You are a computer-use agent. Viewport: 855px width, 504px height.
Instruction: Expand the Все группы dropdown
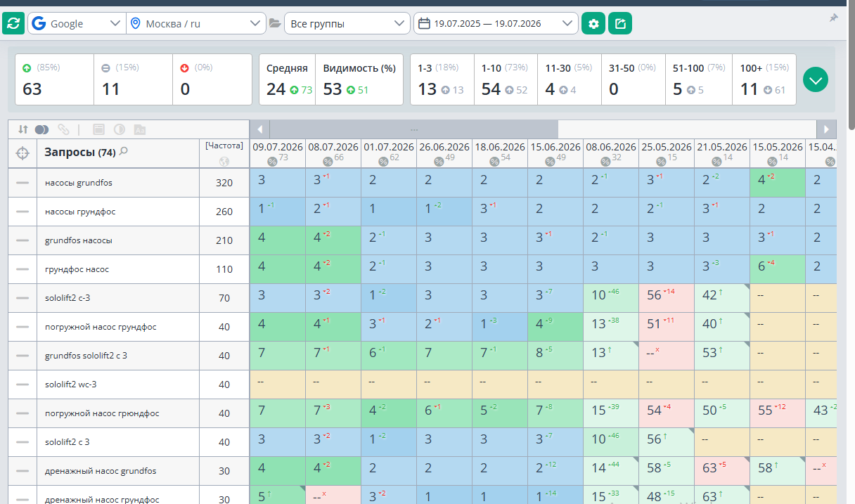(x=347, y=23)
